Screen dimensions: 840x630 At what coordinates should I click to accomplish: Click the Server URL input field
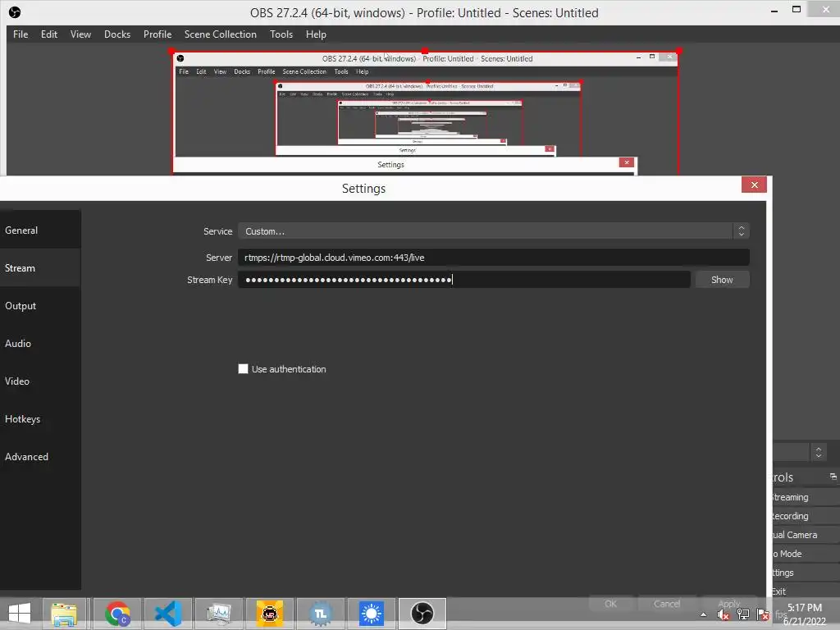[493, 258]
